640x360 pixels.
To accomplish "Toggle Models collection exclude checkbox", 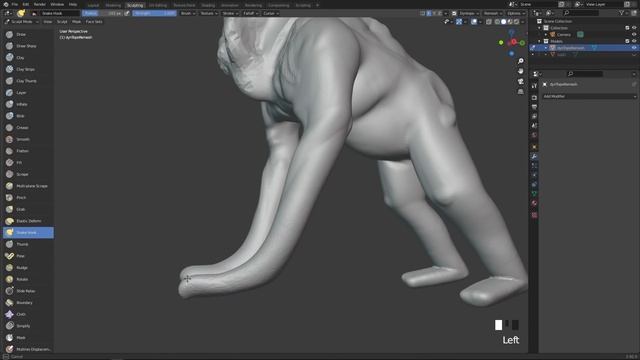I will click(627, 41).
